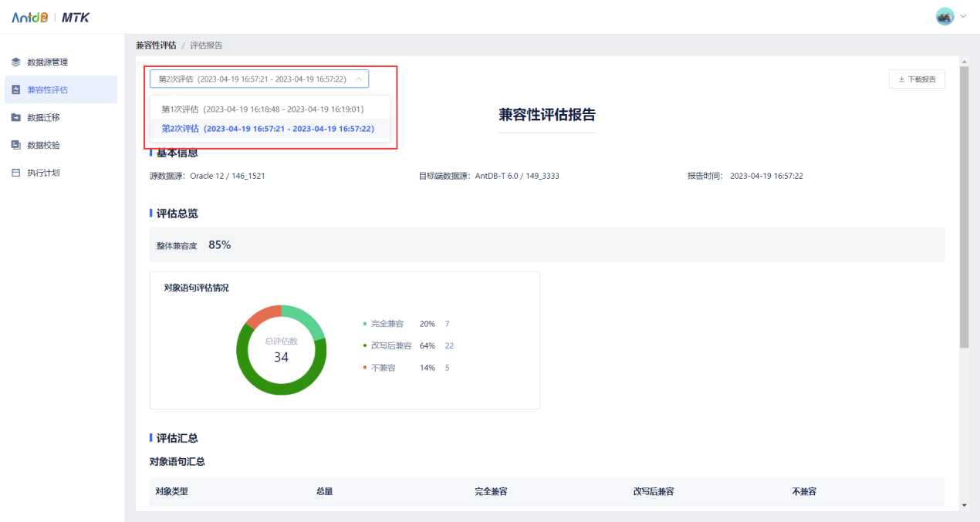Viewport: 980px width, 522px height.
Task: Collapse the evaluation selector via its chevron
Action: [358, 78]
